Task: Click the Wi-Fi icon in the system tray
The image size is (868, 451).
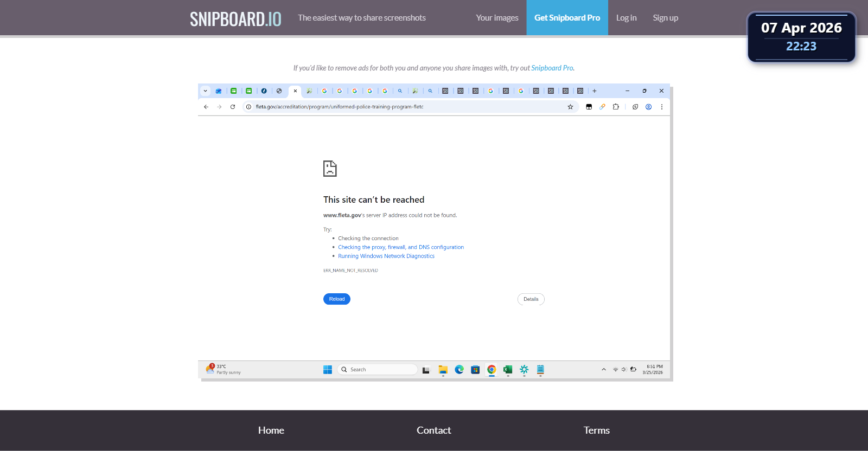Action: point(616,370)
